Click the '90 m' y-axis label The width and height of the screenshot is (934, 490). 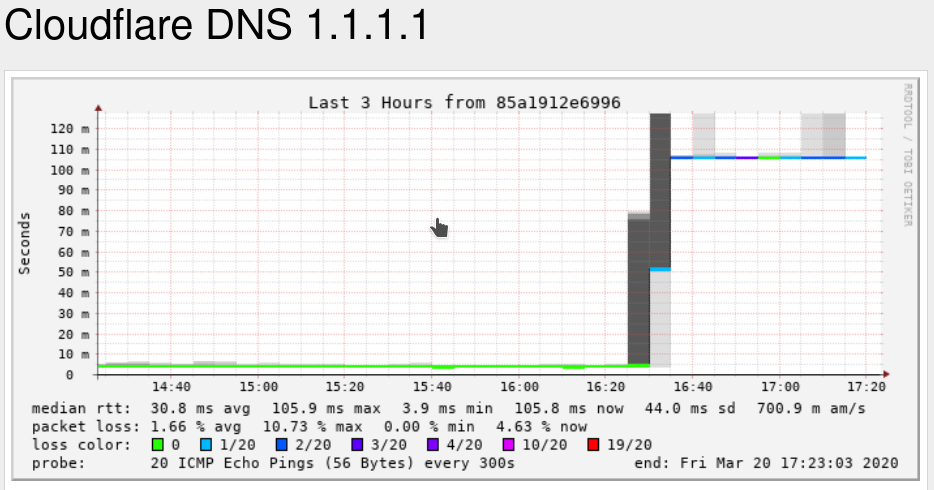[x=74, y=191]
